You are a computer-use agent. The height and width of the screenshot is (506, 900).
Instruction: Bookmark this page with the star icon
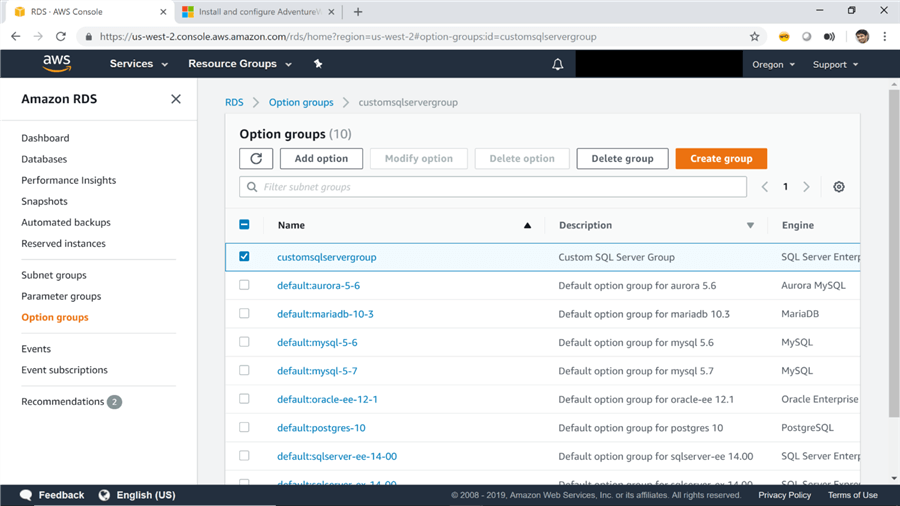[754, 37]
